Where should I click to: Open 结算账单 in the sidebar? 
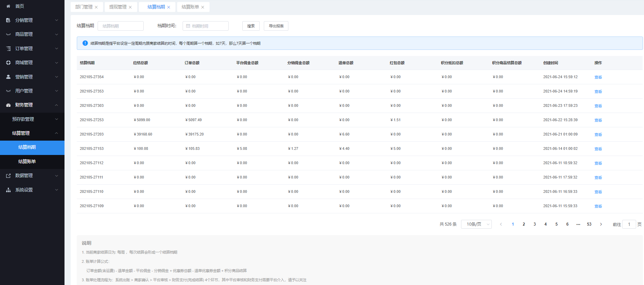pyautogui.click(x=27, y=161)
